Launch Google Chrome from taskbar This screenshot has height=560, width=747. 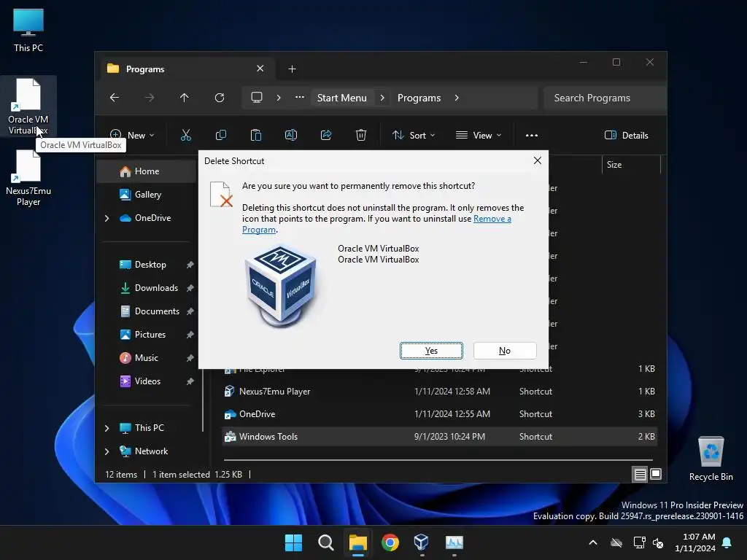[x=390, y=542]
